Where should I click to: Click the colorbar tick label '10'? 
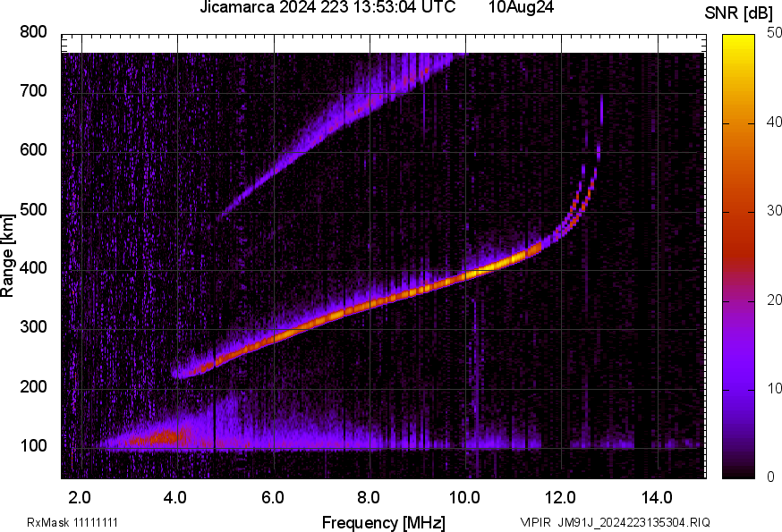pos(774,388)
